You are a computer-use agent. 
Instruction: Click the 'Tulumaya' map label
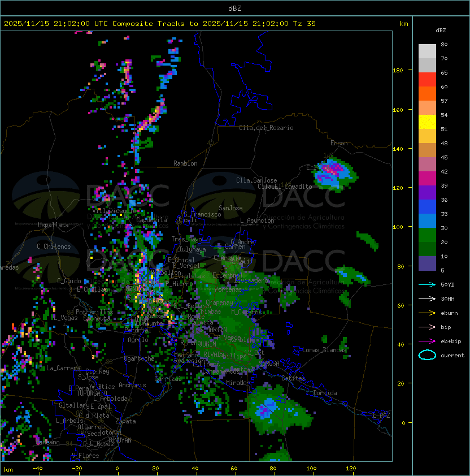193,249
